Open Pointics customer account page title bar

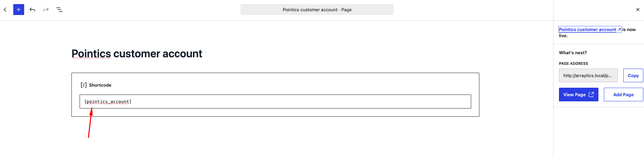317,10
